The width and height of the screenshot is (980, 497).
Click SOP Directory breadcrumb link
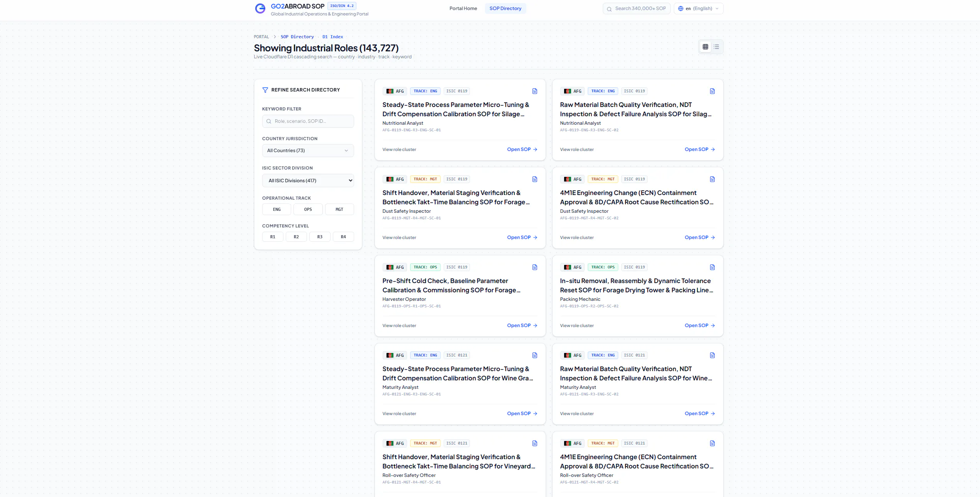297,37
